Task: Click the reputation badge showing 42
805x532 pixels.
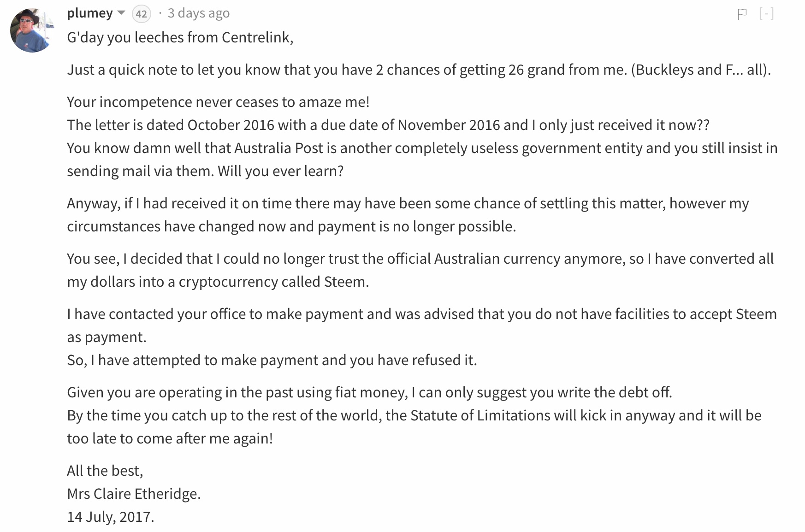Action: point(142,14)
